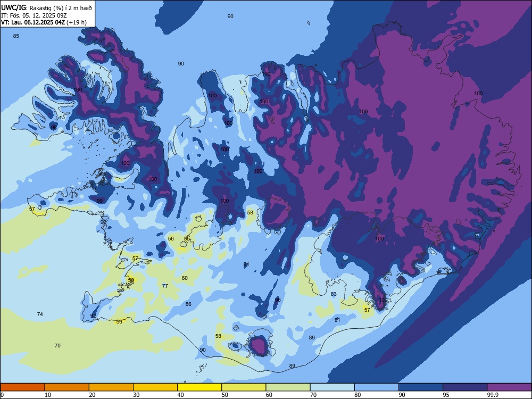Choose the 90–95 dark blue legend swatch
Screen dimensions: 532x399
tap(421, 387)
